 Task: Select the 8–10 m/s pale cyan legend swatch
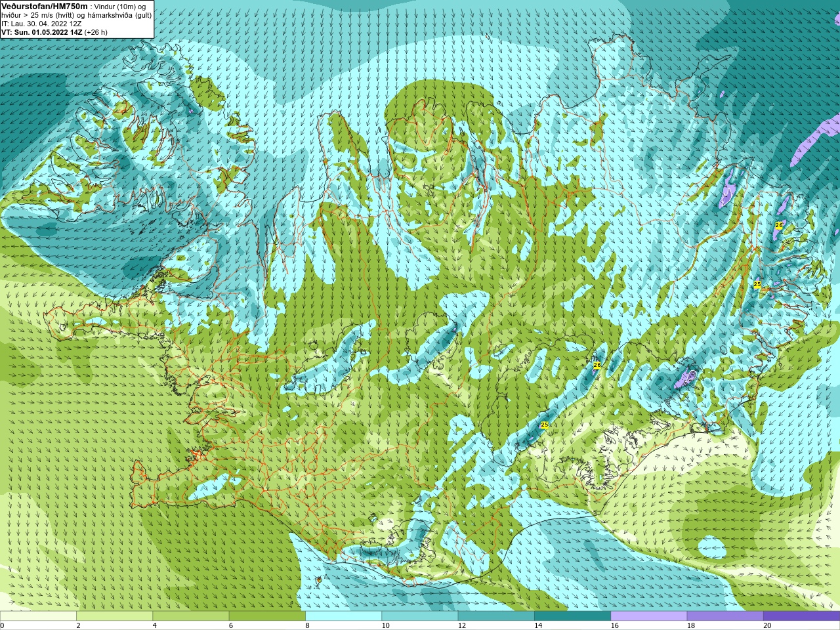pyautogui.click(x=343, y=616)
